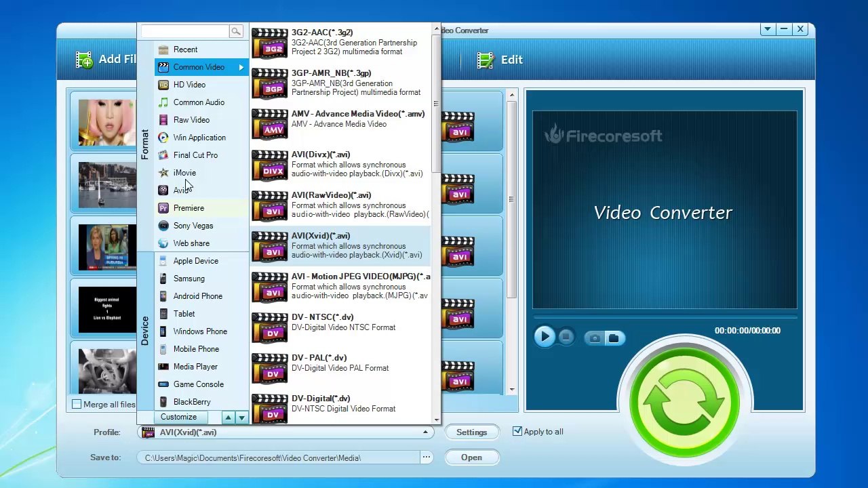
Task: Click the Add Files icon
Action: point(84,60)
